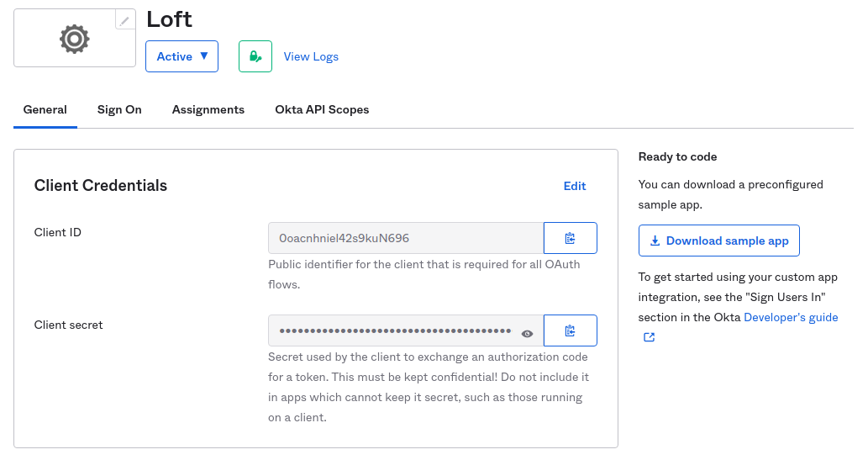The image size is (868, 460).
Task: Switch to the General tab
Action: click(45, 109)
